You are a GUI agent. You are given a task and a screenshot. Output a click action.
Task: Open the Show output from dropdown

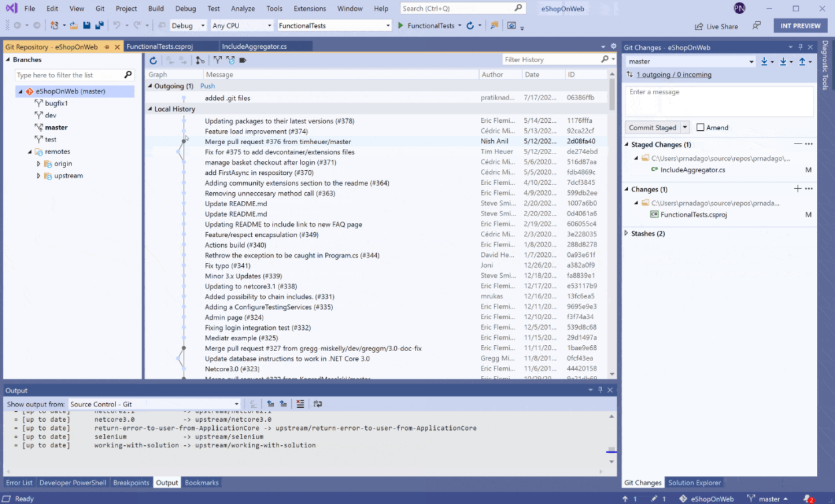(x=236, y=404)
